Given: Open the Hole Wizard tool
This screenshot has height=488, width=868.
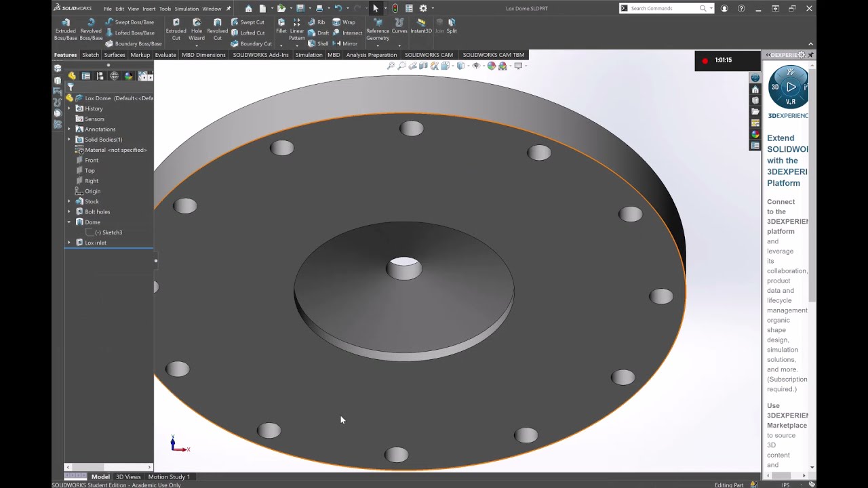Looking at the screenshot, I should (x=197, y=30).
